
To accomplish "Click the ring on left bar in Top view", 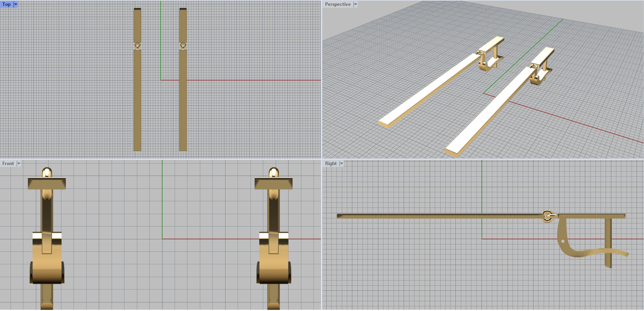I will 137,46.
